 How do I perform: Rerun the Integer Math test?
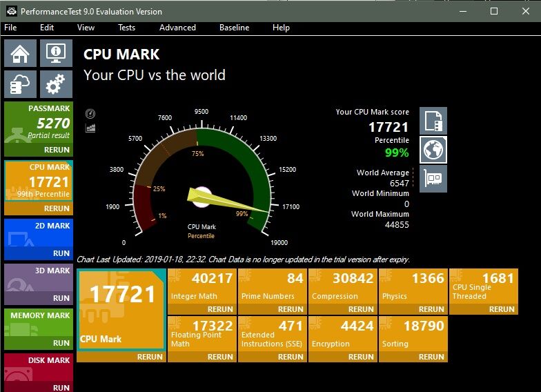(202, 309)
